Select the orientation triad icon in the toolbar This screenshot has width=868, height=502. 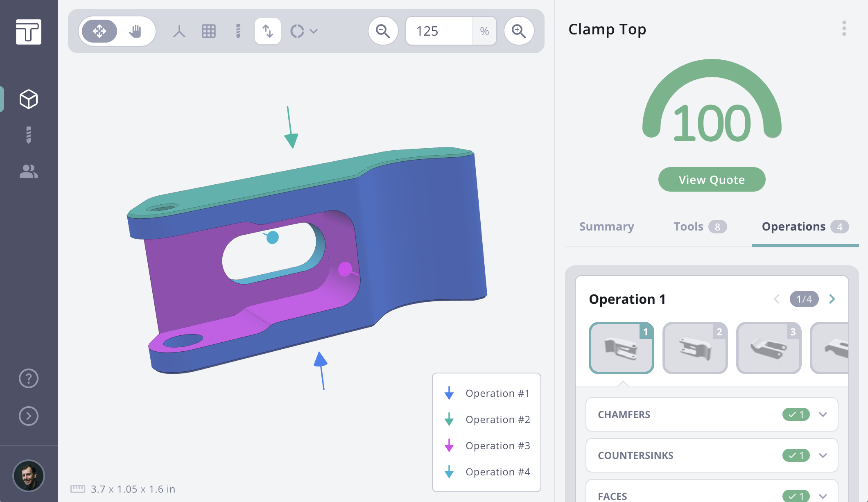(179, 31)
